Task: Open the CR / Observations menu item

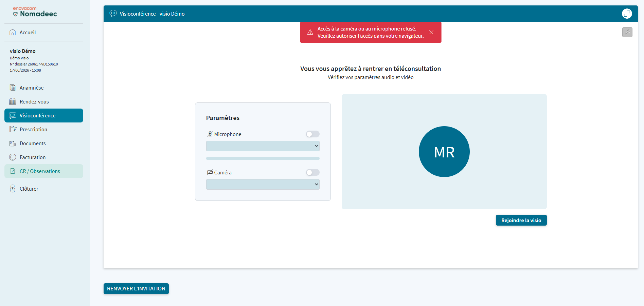Action: click(x=44, y=171)
